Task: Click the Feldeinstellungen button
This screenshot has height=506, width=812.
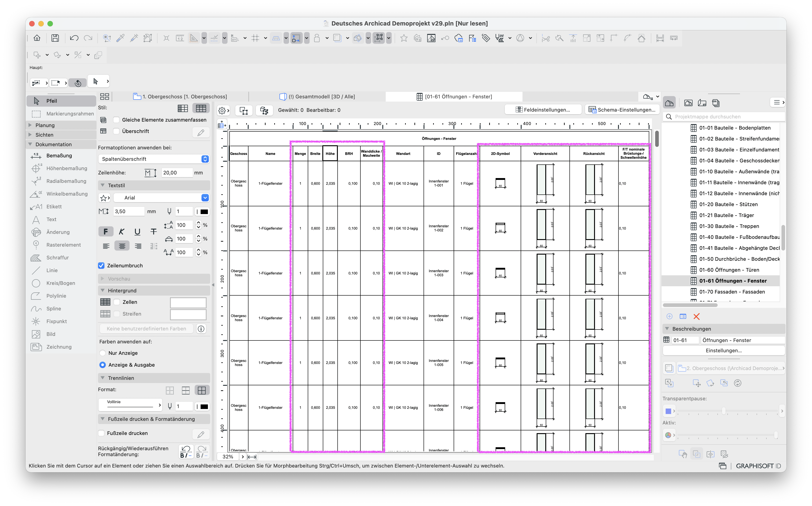Action: pyautogui.click(x=543, y=110)
